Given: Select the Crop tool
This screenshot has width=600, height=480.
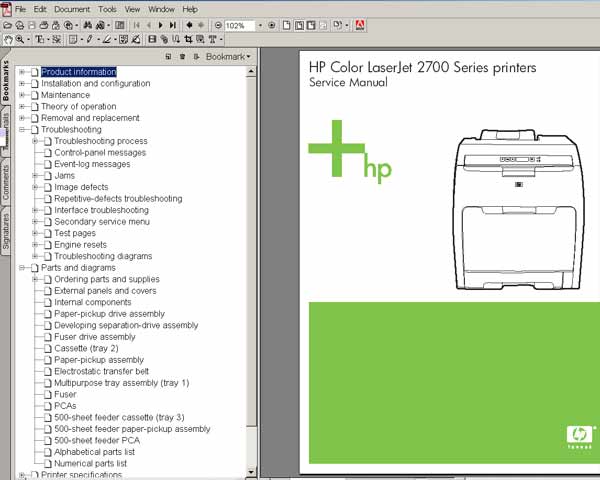Looking at the screenshot, I should point(188,39).
